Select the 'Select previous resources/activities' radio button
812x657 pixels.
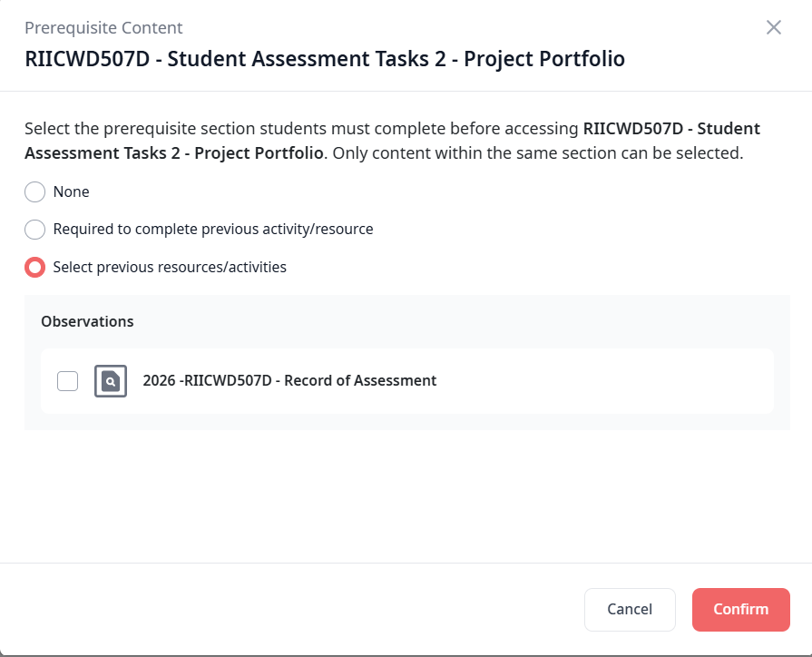(x=34, y=267)
